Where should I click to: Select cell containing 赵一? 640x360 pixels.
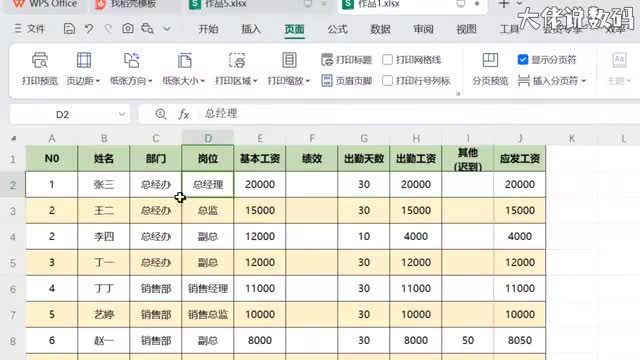pyautogui.click(x=104, y=340)
